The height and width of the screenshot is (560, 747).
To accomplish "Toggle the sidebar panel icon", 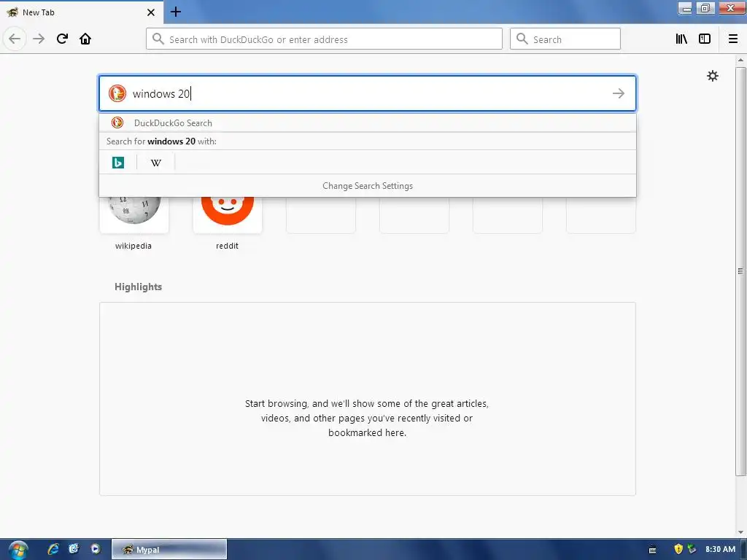I will click(x=705, y=39).
